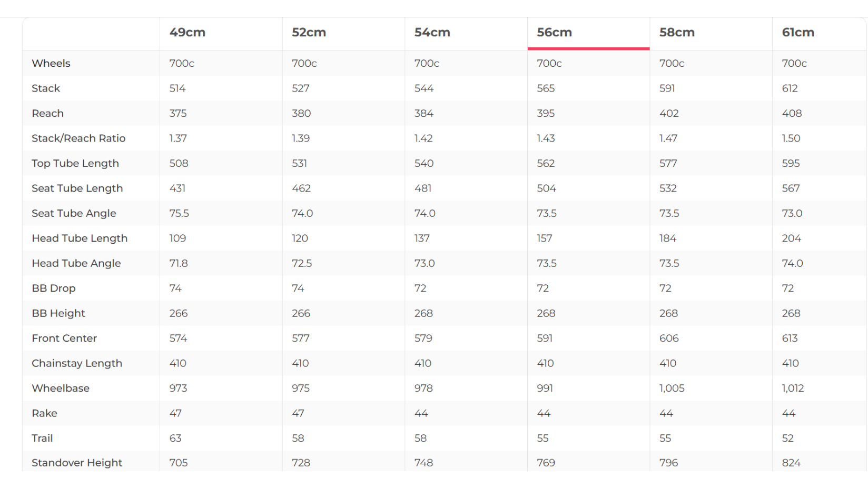868x488 pixels.
Task: Click the Standover Height row label
Action: 77,463
